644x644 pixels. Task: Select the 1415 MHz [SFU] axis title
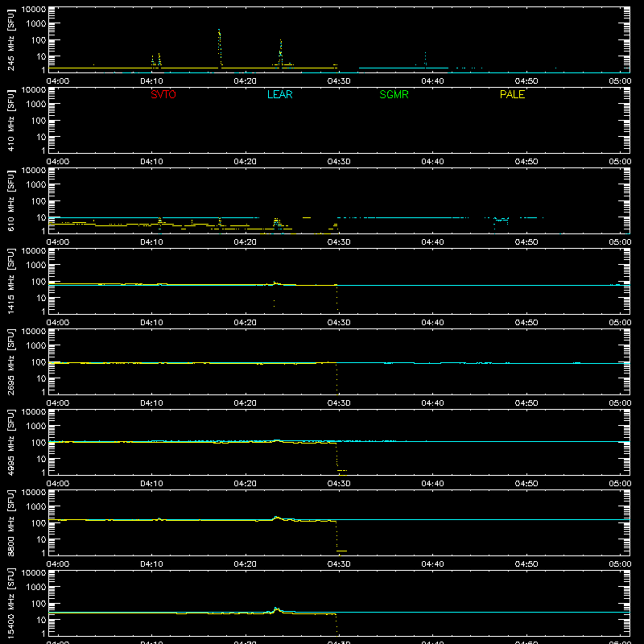[x=10, y=281]
